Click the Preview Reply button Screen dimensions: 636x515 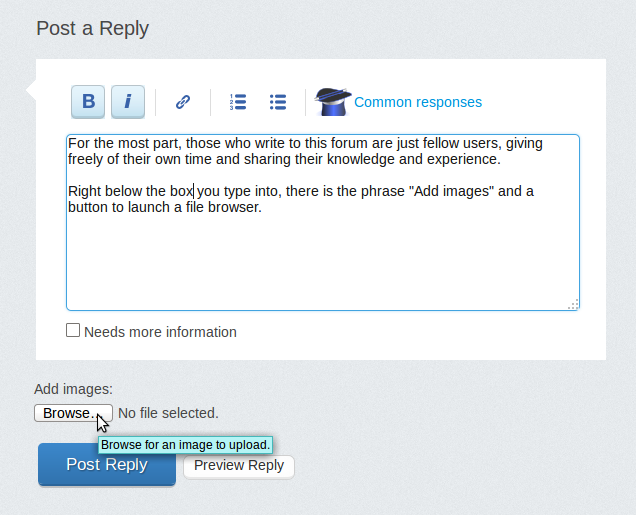click(239, 466)
